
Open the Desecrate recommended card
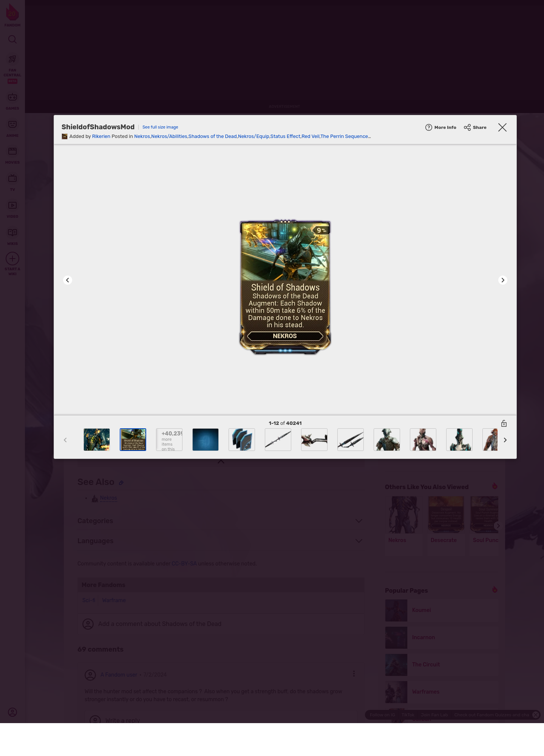pos(446,525)
